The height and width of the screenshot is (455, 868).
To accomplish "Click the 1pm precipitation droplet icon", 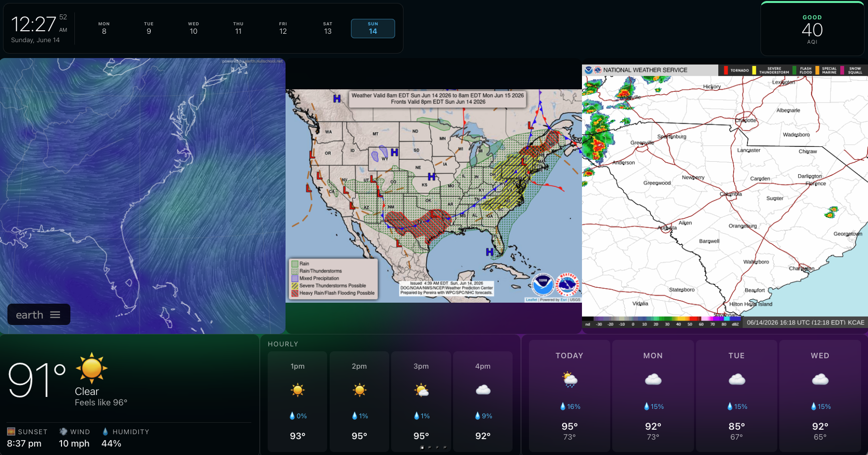I will (x=292, y=416).
